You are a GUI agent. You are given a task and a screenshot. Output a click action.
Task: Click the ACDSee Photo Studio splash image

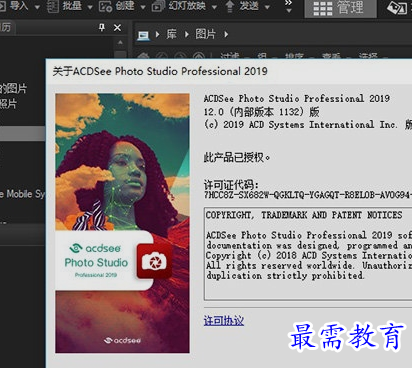click(x=122, y=223)
